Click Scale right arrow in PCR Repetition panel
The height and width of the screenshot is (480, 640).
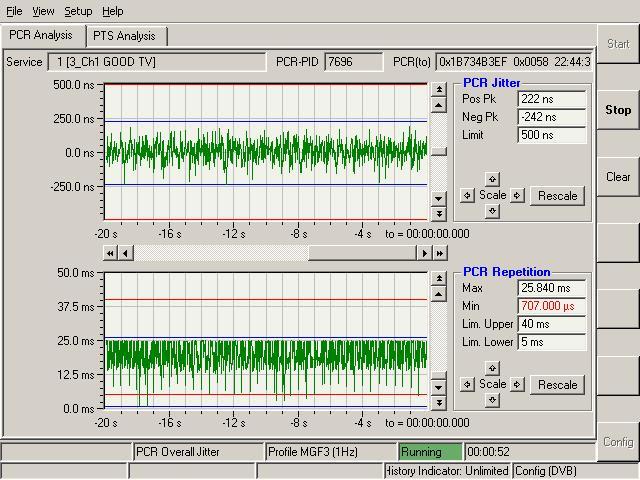point(516,385)
